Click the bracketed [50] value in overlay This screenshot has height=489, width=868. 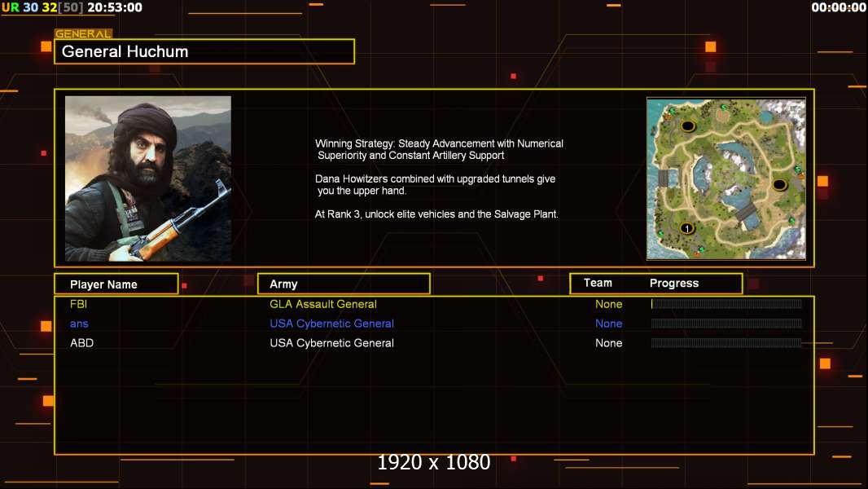pyautogui.click(x=71, y=7)
